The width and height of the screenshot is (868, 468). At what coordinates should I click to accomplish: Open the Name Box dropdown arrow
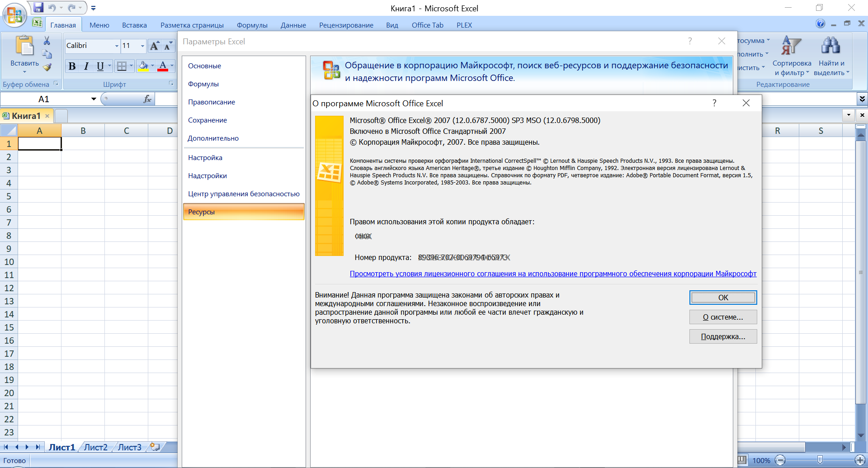(x=94, y=99)
